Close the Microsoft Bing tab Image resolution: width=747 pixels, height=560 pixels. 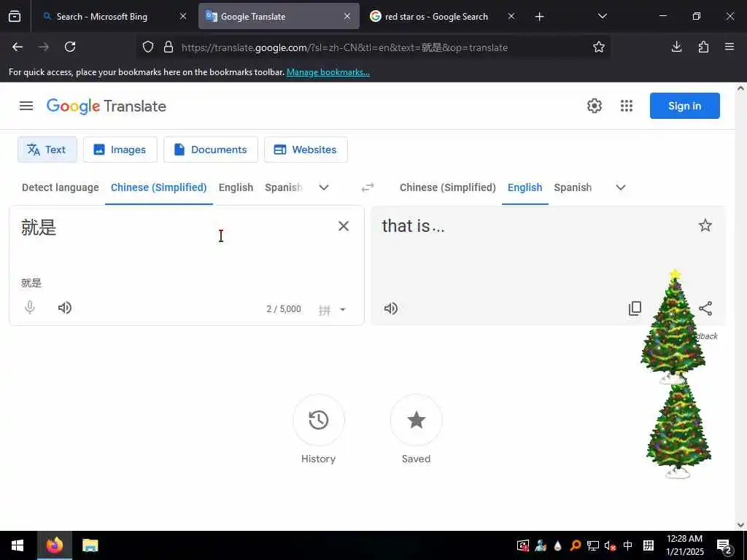[x=183, y=17]
